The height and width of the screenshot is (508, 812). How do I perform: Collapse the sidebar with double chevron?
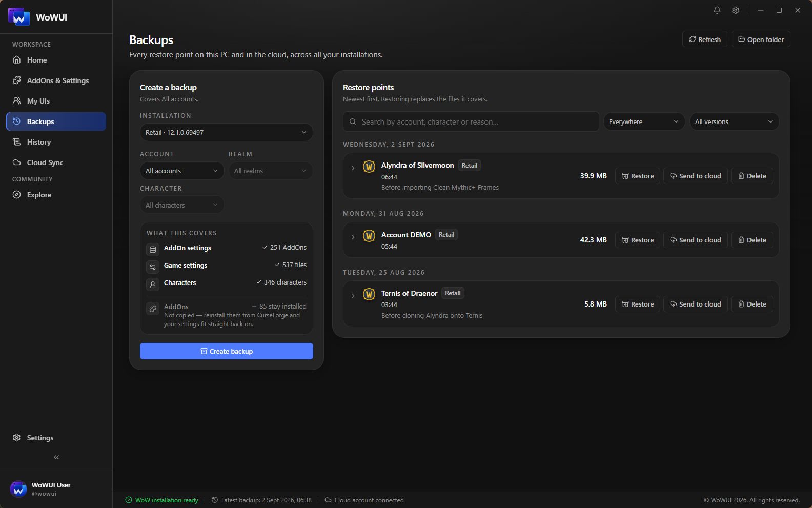click(x=56, y=457)
